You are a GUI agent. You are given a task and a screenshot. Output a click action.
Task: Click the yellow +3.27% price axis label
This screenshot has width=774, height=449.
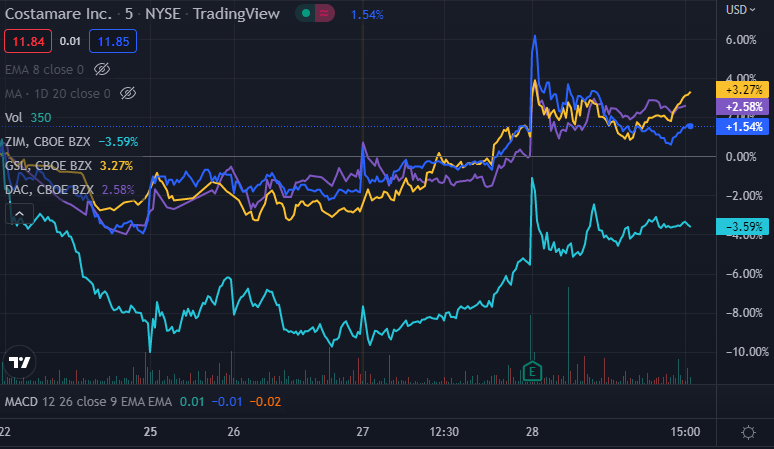(742, 90)
